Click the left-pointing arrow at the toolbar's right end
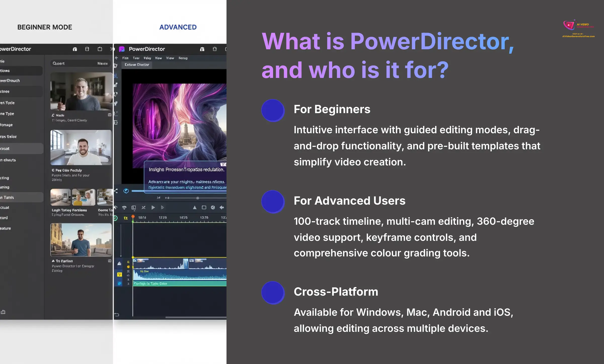 point(222,208)
